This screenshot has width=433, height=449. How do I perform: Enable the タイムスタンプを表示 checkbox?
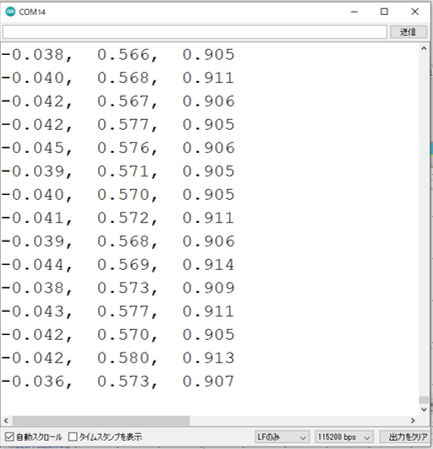72,437
